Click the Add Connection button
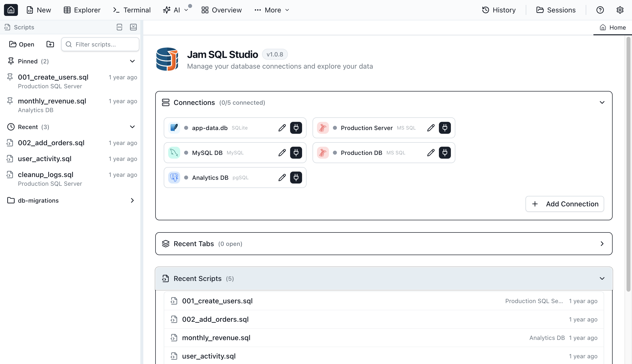 (565, 204)
